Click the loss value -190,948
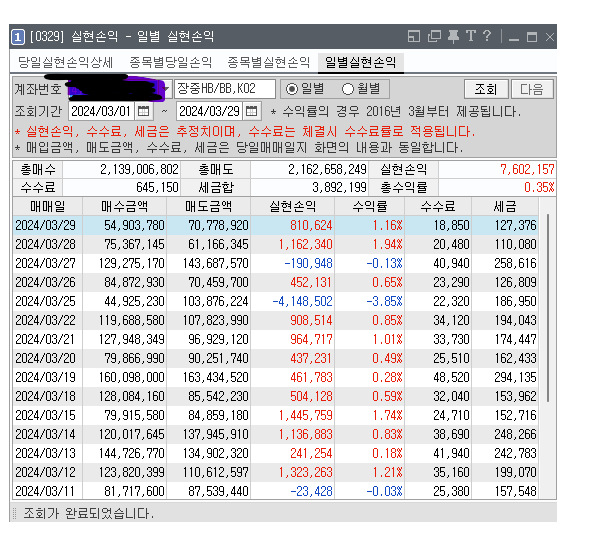The height and width of the screenshot is (539, 605). point(308,264)
